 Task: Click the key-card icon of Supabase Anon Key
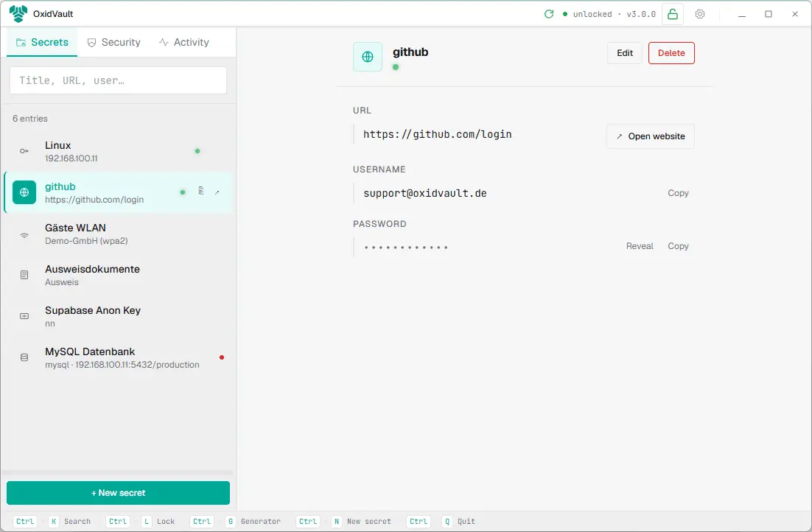click(24, 316)
